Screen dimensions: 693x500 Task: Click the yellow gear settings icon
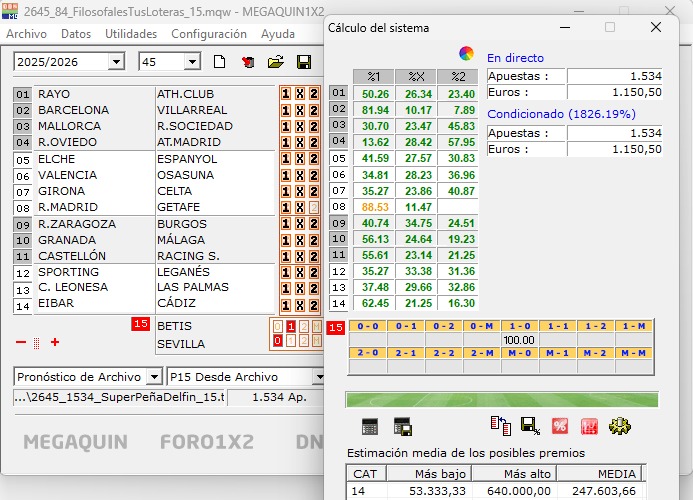pos(618,425)
